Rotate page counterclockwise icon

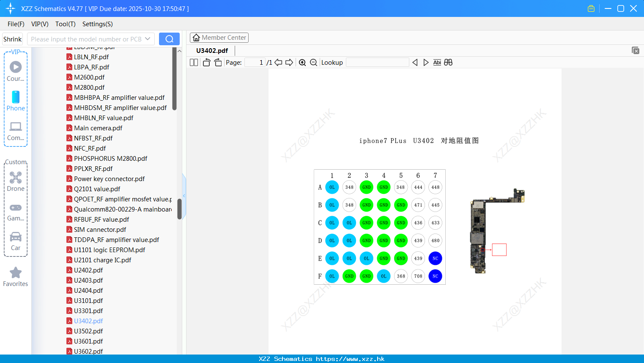point(206,63)
